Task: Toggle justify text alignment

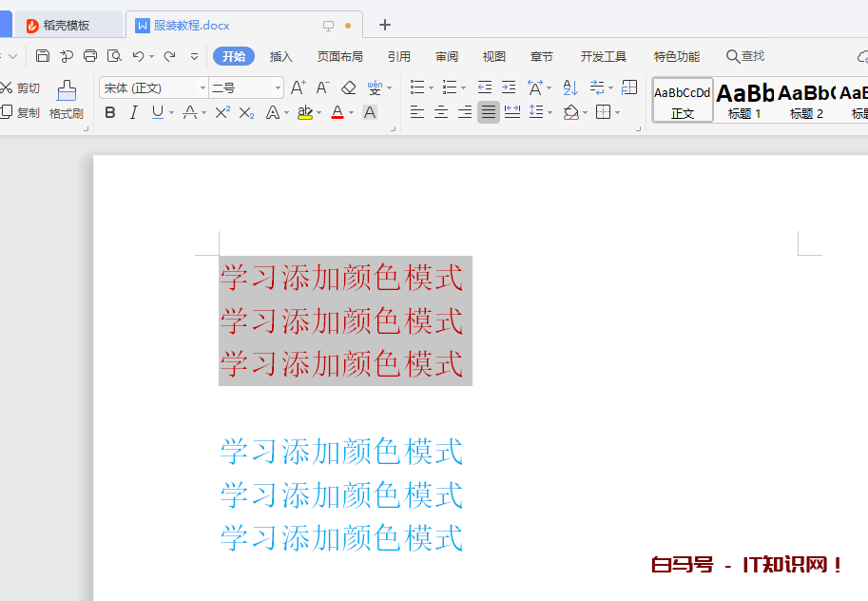Action: pos(488,112)
